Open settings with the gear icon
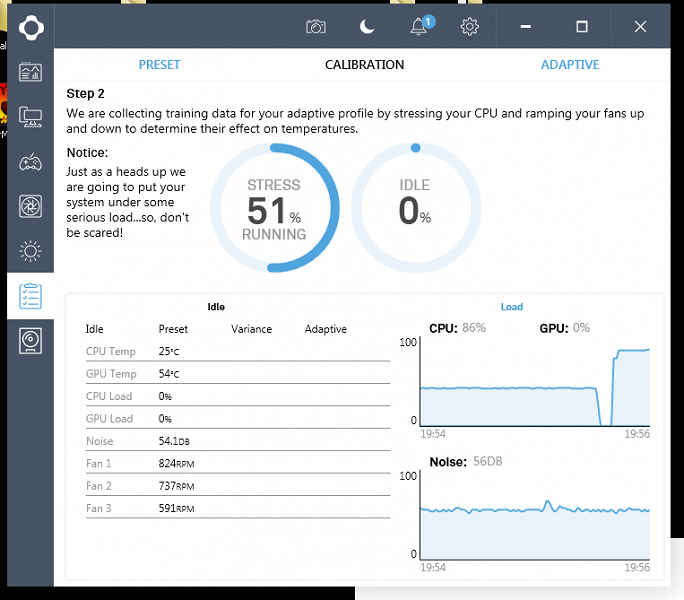This screenshot has height=600, width=684. point(470,27)
